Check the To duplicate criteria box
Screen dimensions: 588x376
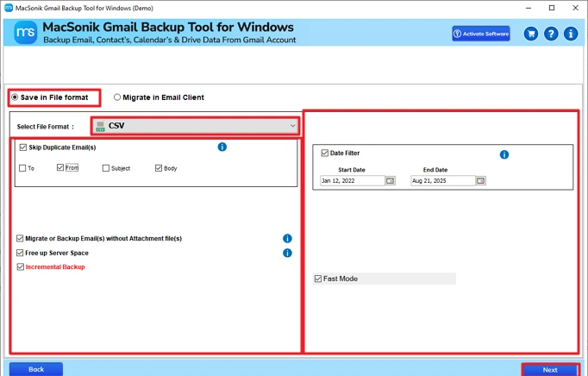point(22,168)
